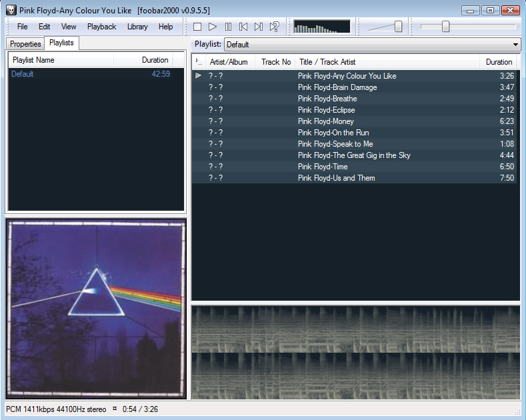Open the Playback menu

pyautogui.click(x=101, y=27)
